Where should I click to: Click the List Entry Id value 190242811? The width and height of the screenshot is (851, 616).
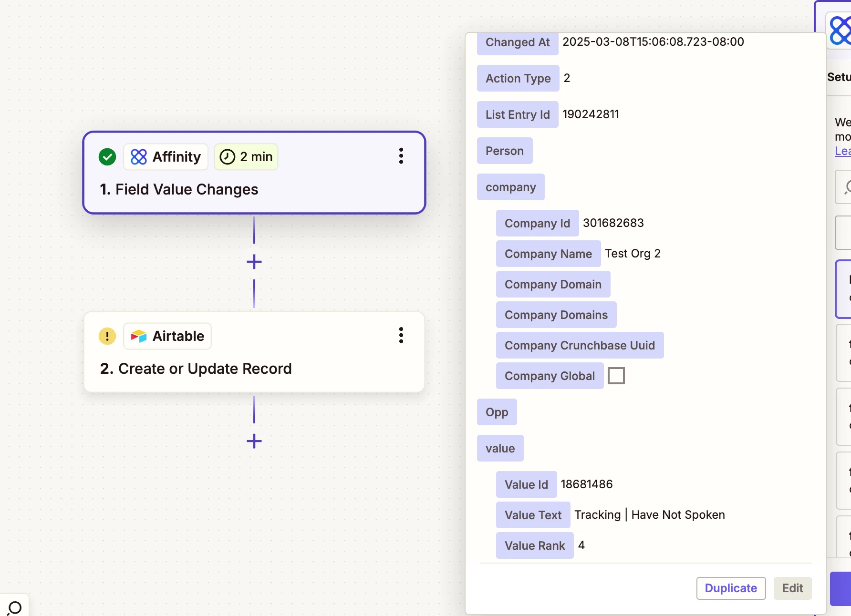pyautogui.click(x=591, y=114)
